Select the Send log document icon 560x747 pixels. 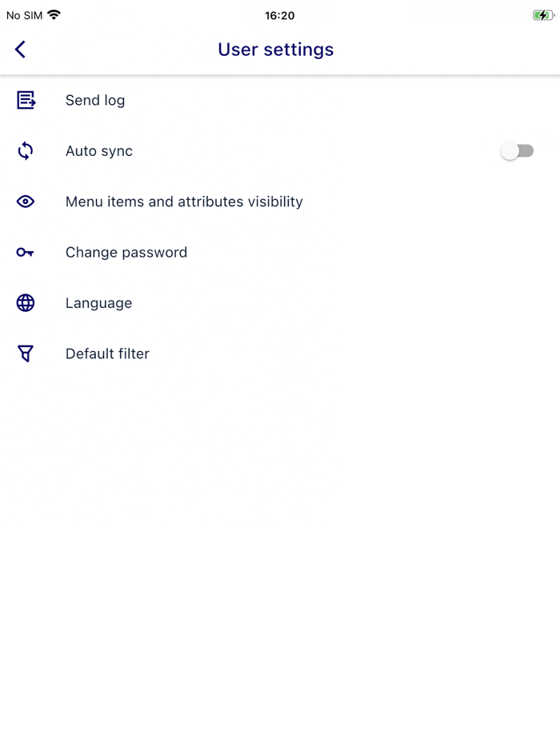[25, 100]
